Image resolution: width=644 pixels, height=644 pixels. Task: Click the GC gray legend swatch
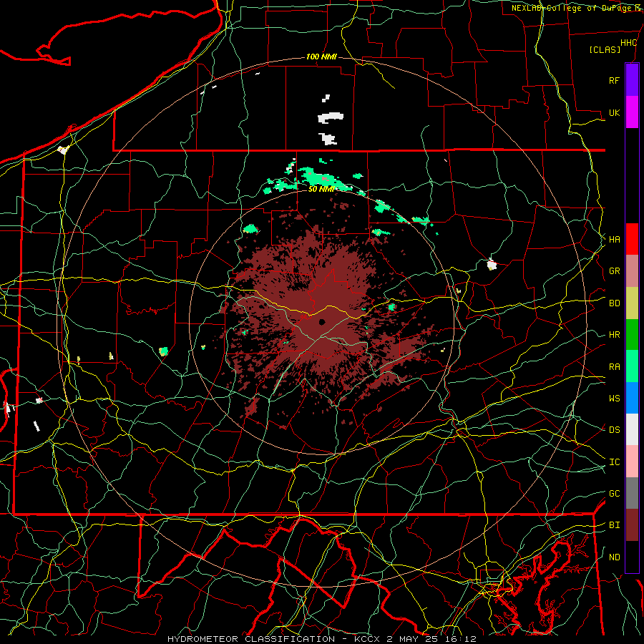pyautogui.click(x=632, y=493)
